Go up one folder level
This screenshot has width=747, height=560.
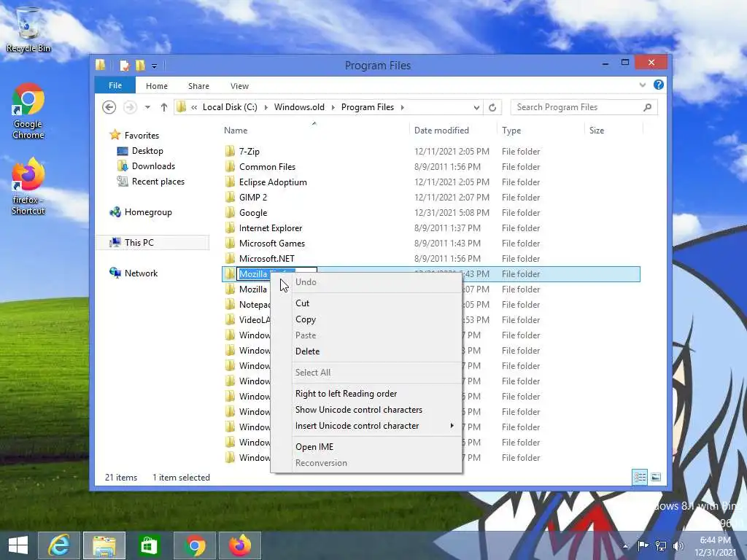(164, 107)
